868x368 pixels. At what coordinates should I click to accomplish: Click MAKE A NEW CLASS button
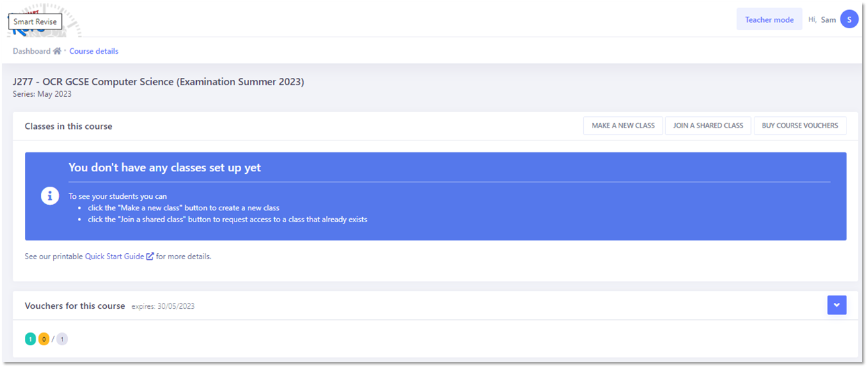tap(623, 126)
